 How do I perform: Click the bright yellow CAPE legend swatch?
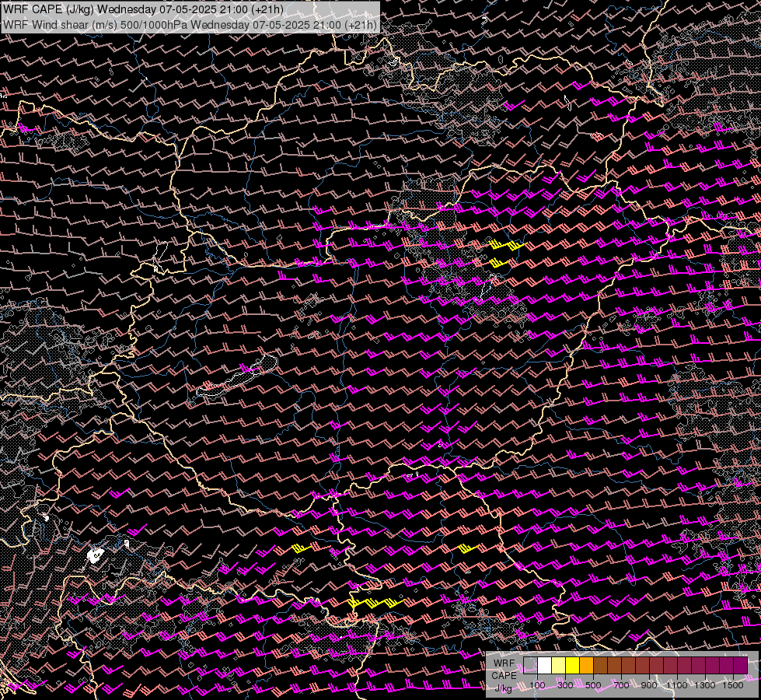(573, 666)
